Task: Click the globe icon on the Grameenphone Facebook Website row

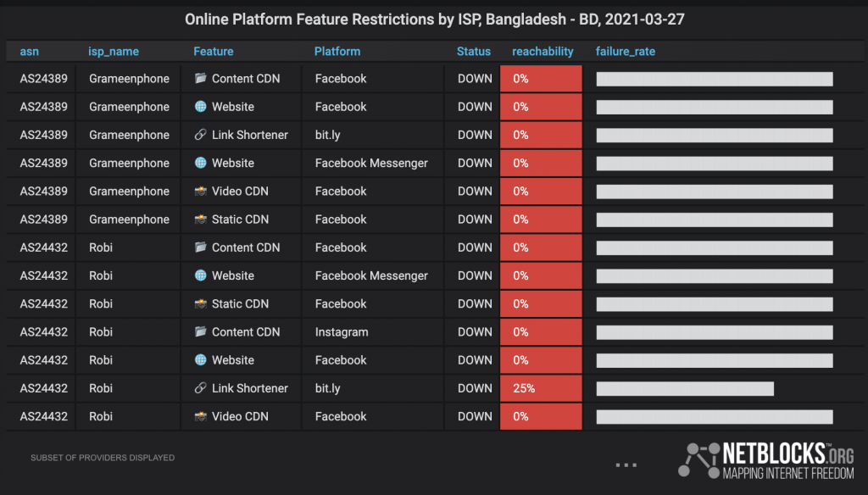Action: click(x=200, y=106)
